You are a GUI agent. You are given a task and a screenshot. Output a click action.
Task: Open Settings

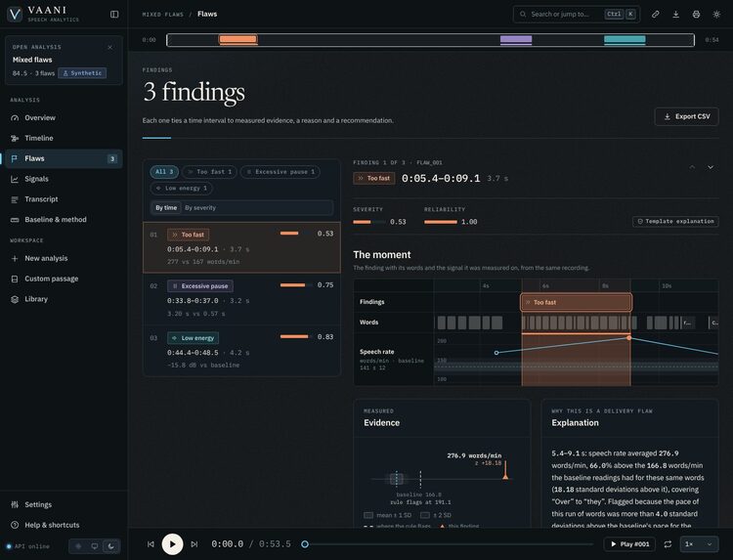[x=65, y=504]
